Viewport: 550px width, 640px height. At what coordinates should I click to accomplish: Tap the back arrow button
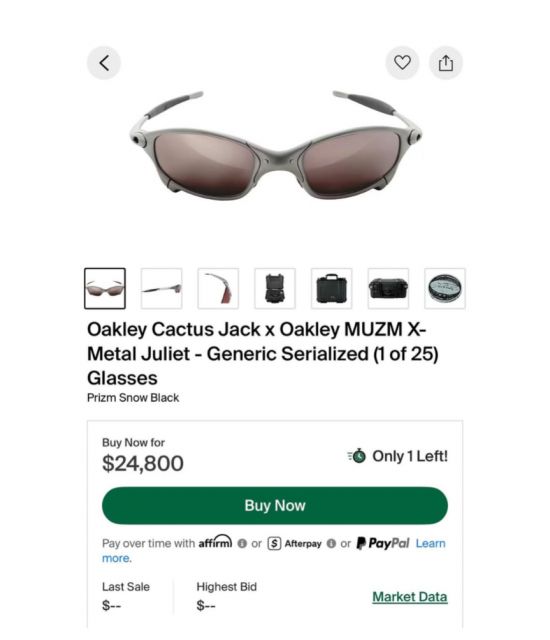pos(104,63)
